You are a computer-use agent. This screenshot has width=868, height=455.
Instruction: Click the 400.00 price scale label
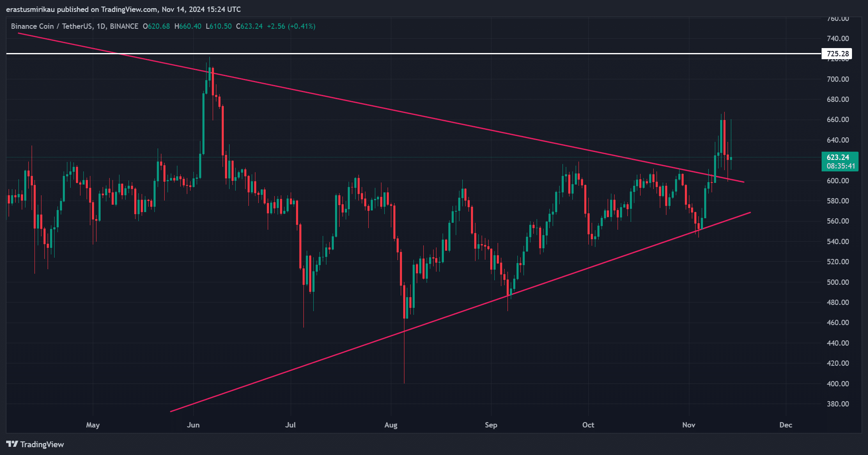tap(838, 383)
